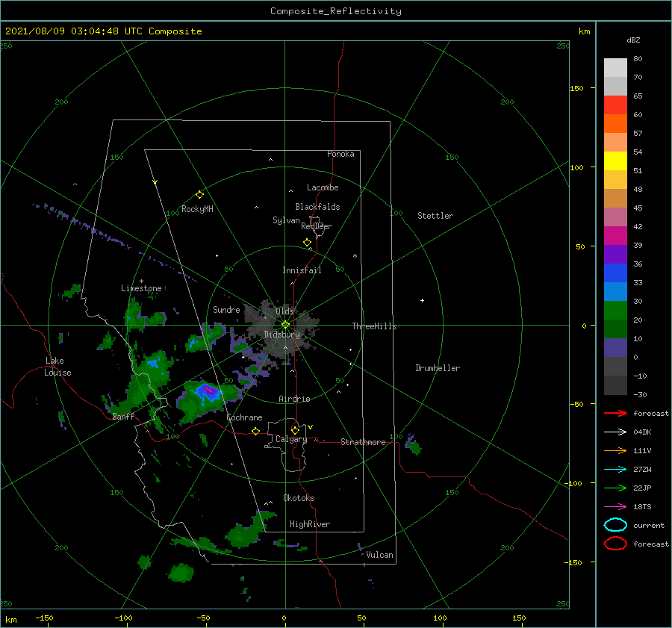Select the Sundre label
Viewport: 672px width, 628px height.
click(226, 310)
